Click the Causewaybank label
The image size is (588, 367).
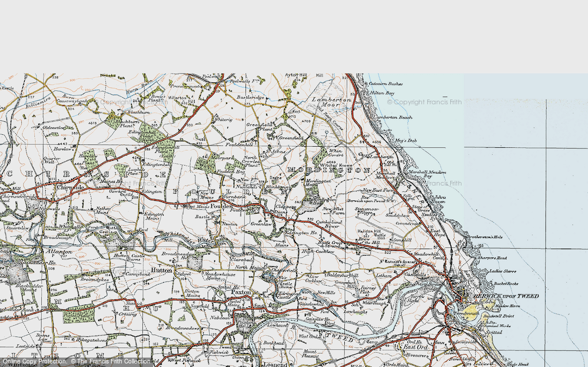tap(72, 101)
